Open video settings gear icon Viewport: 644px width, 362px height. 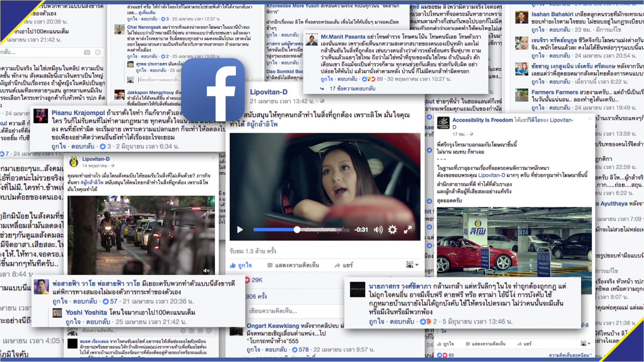pos(392,230)
